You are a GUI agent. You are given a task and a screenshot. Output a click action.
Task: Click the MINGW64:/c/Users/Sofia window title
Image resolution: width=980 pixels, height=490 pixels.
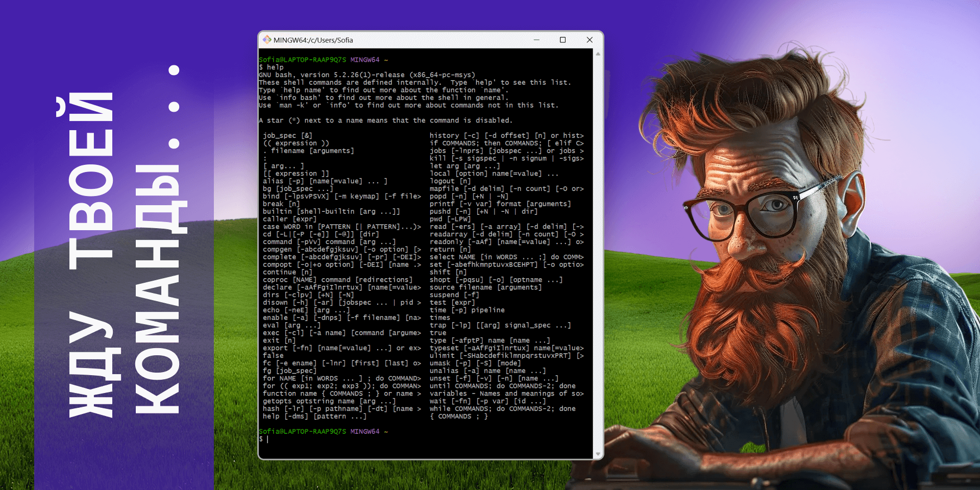point(313,40)
